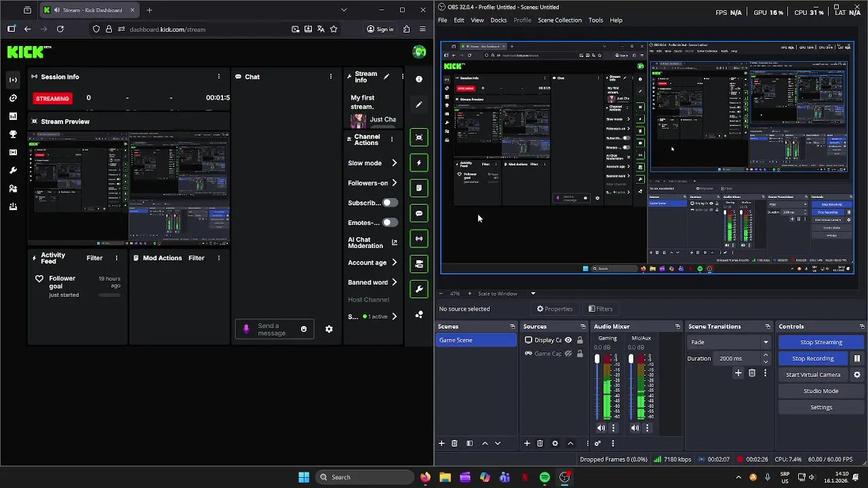This screenshot has width=868, height=488.
Task: Open the OBS Tools menu
Action: coord(595,20)
